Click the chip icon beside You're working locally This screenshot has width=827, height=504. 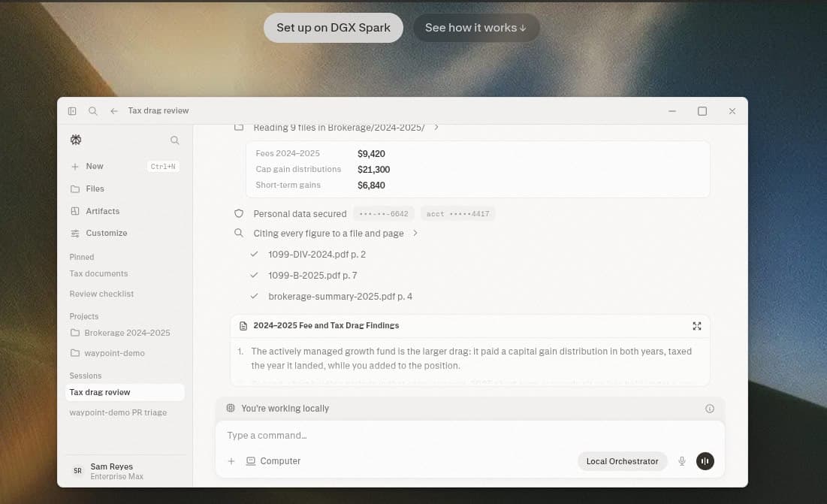(231, 408)
